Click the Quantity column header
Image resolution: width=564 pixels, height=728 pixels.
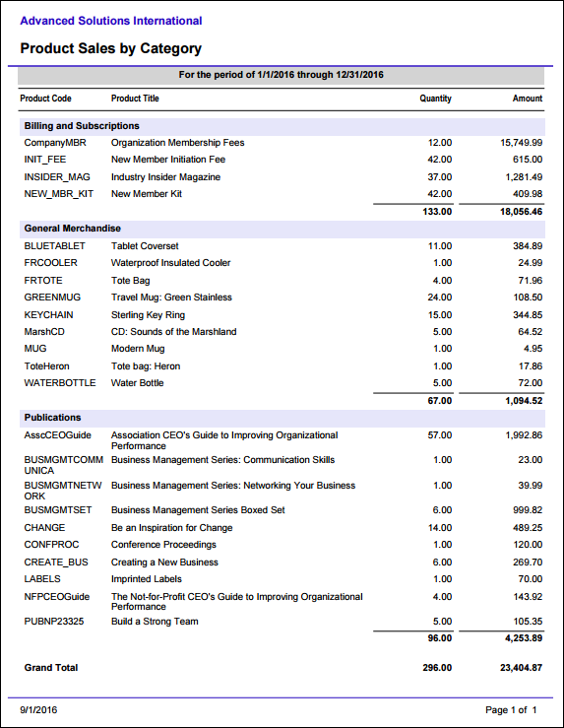(435, 99)
